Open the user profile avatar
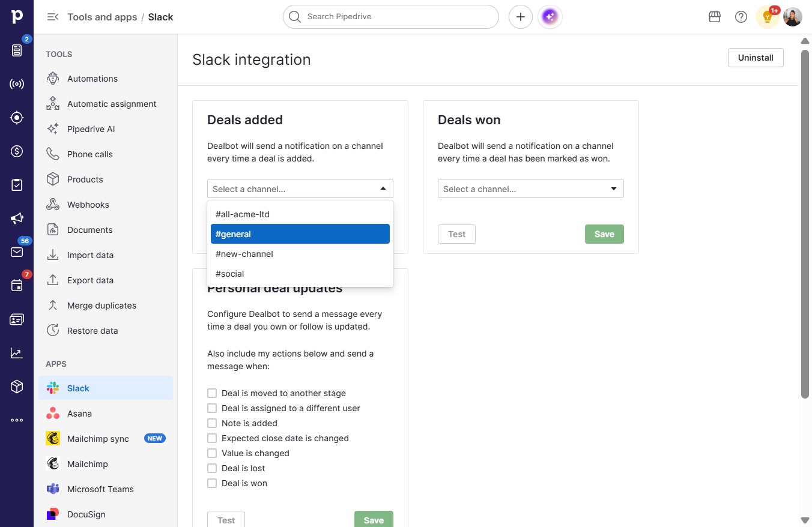Image resolution: width=812 pixels, height=527 pixels. [793, 17]
